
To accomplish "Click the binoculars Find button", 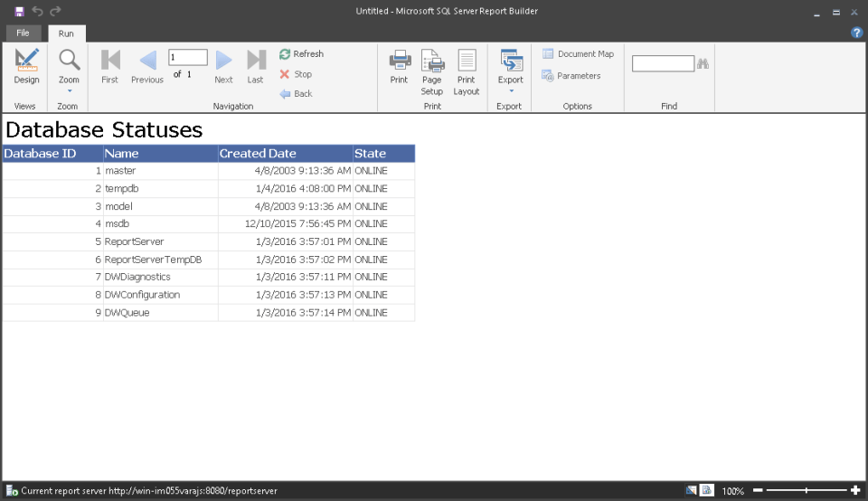I will [x=703, y=63].
